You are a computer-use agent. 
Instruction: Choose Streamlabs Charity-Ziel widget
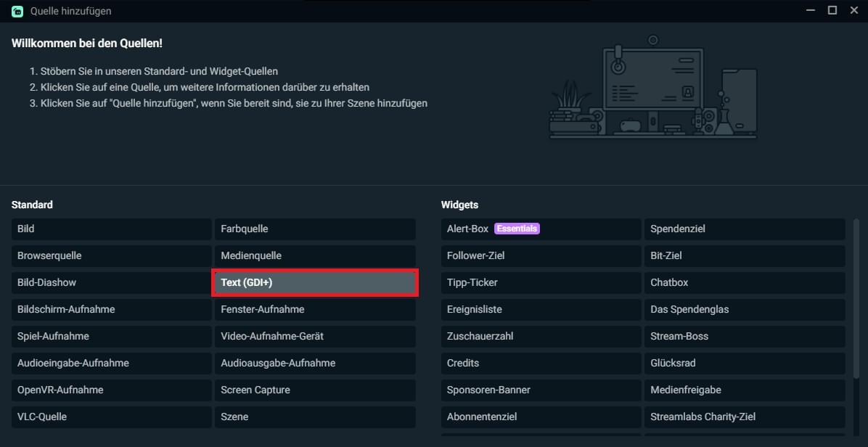[x=744, y=417]
